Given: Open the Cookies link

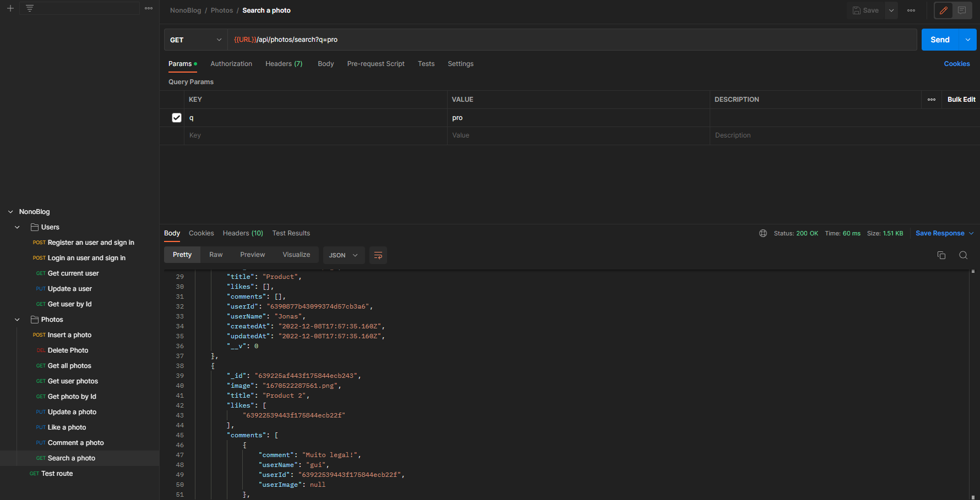Looking at the screenshot, I should (956, 64).
